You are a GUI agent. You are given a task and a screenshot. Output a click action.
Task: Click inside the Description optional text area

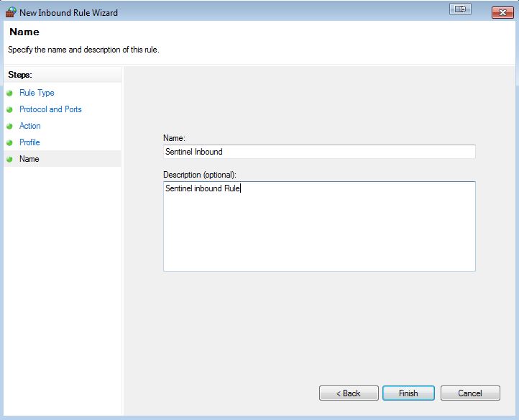click(319, 227)
